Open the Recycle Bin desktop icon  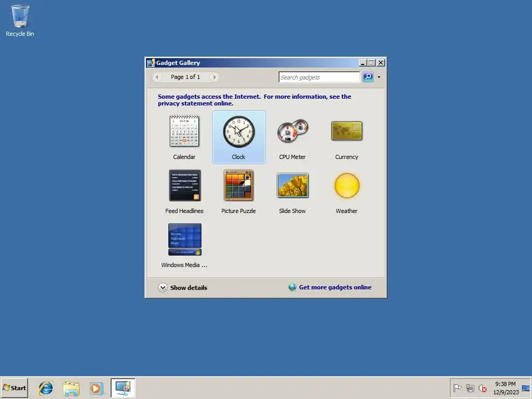point(20,20)
